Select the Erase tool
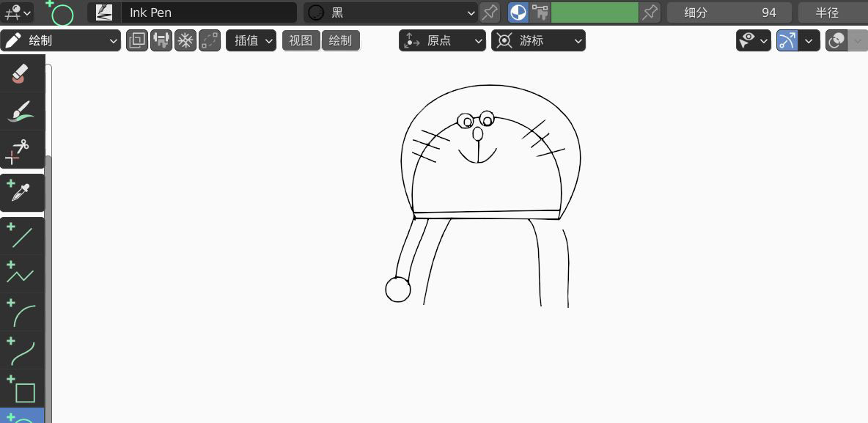Image resolution: width=868 pixels, height=423 pixels. [x=22, y=73]
